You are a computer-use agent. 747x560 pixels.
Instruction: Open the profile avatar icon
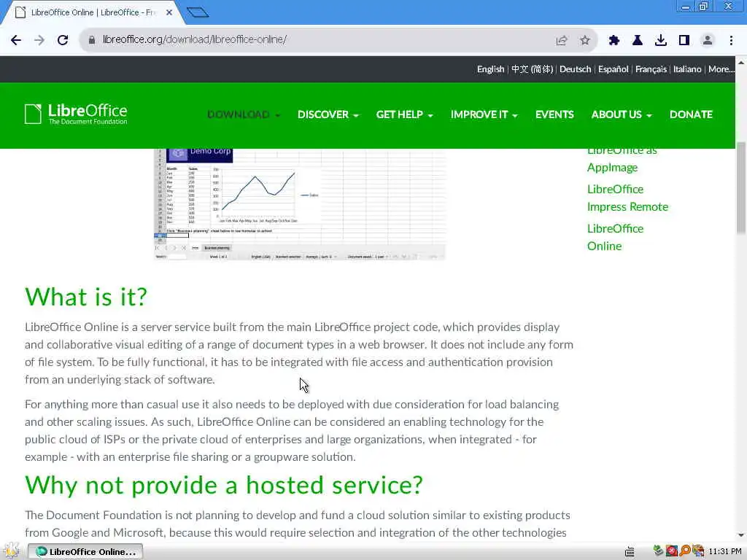coord(708,41)
